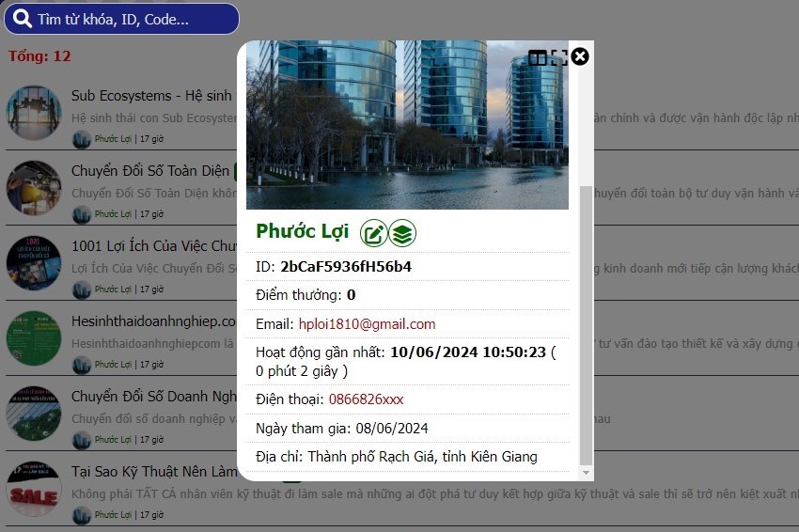Click the search magnifier icon

(23, 19)
